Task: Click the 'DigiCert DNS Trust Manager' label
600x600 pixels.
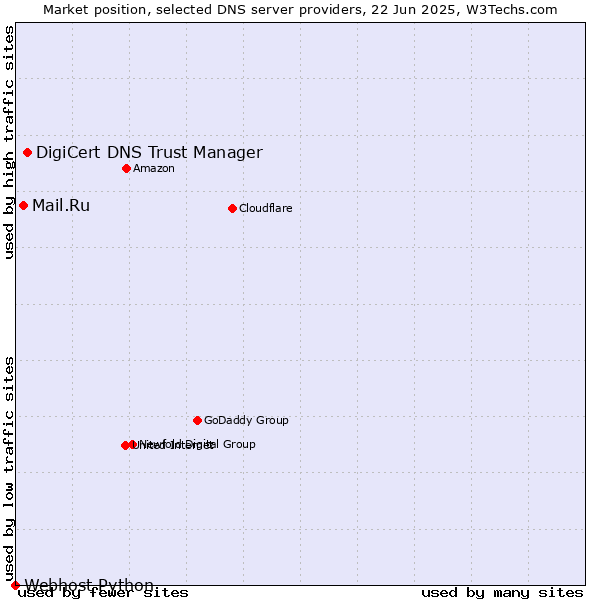Action: tap(149, 152)
